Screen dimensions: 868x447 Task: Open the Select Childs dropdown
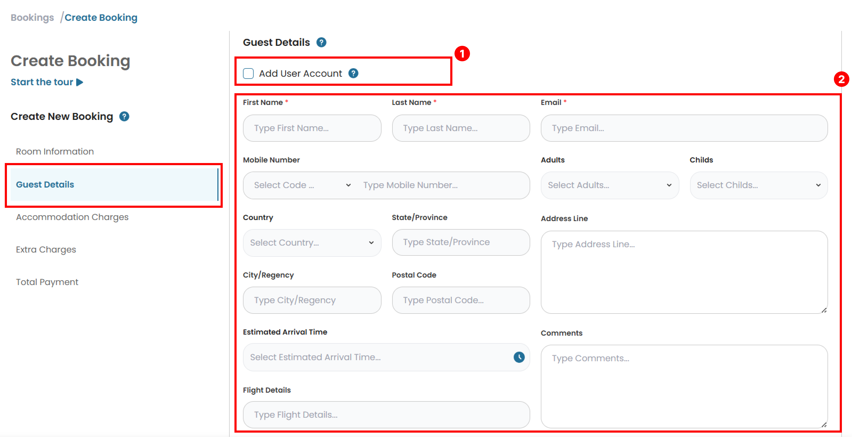pos(758,185)
